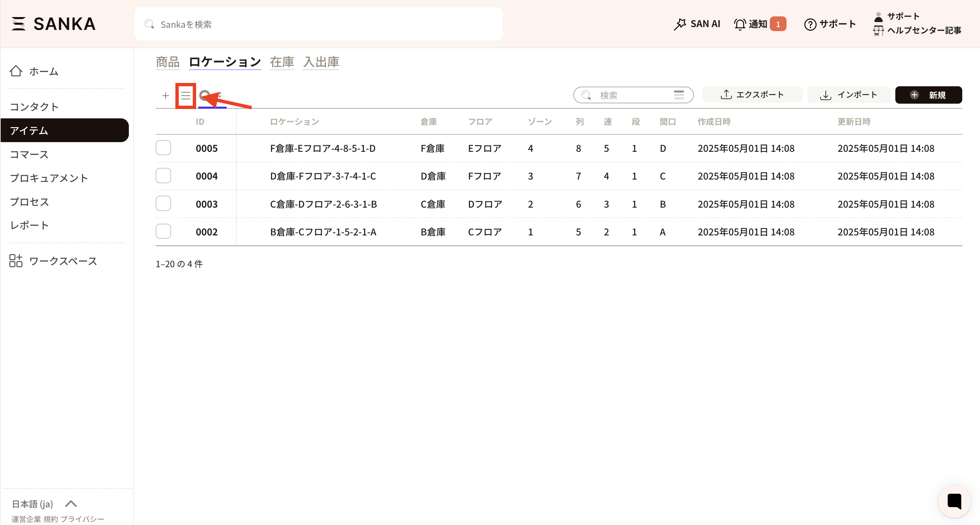Viewport: 980px width, 525px height.
Task: Open the Workspace grid icon
Action: pos(16,261)
